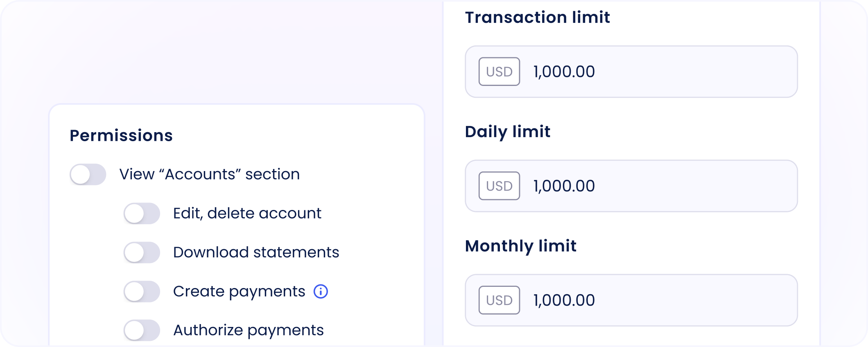This screenshot has width=868, height=347.
Task: Click the Daily limit heading
Action: [x=507, y=132]
